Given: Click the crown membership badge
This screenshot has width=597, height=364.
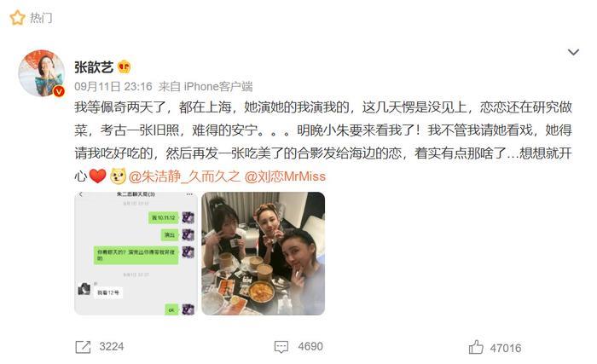Looking at the screenshot, I should [125, 67].
